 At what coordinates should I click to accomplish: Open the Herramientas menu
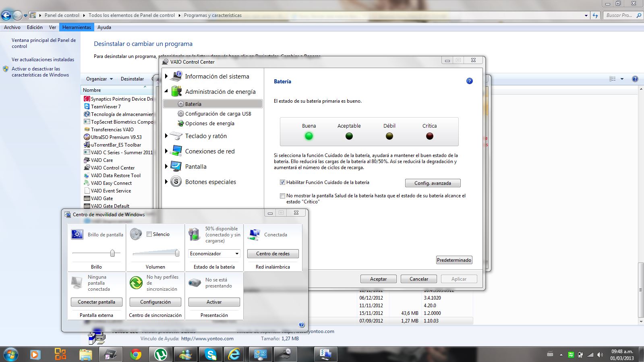click(77, 27)
